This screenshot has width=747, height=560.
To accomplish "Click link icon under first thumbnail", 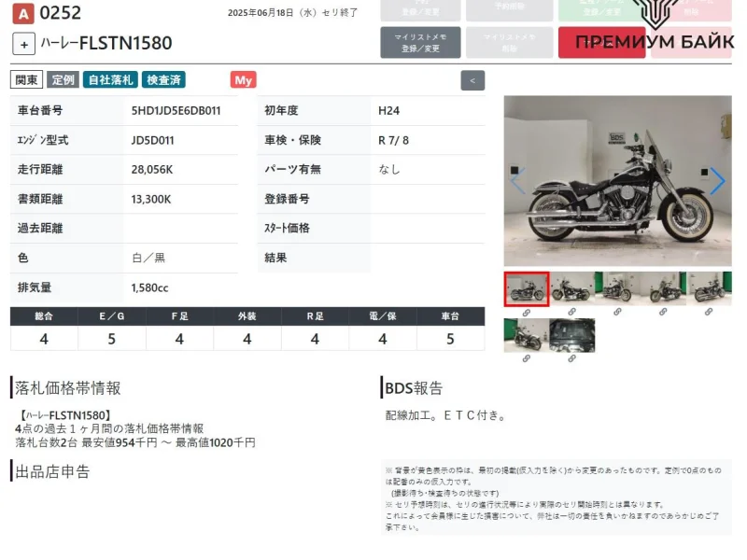I will pyautogui.click(x=527, y=313).
